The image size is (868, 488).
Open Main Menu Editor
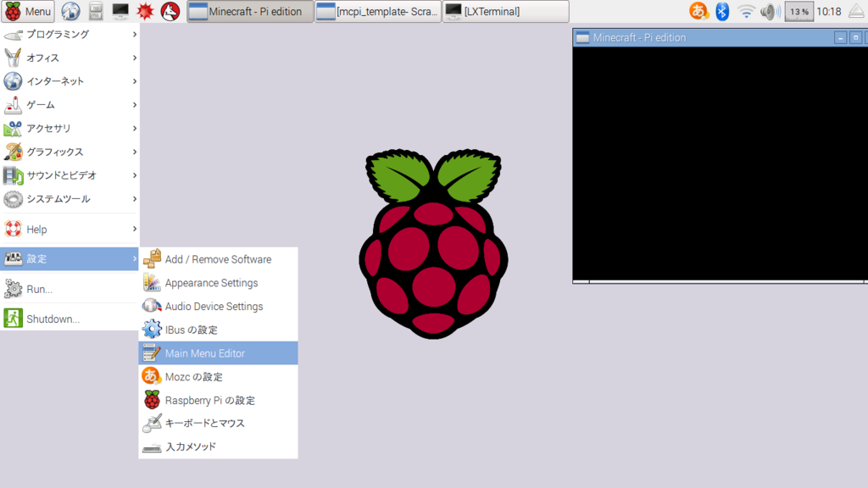pos(218,353)
